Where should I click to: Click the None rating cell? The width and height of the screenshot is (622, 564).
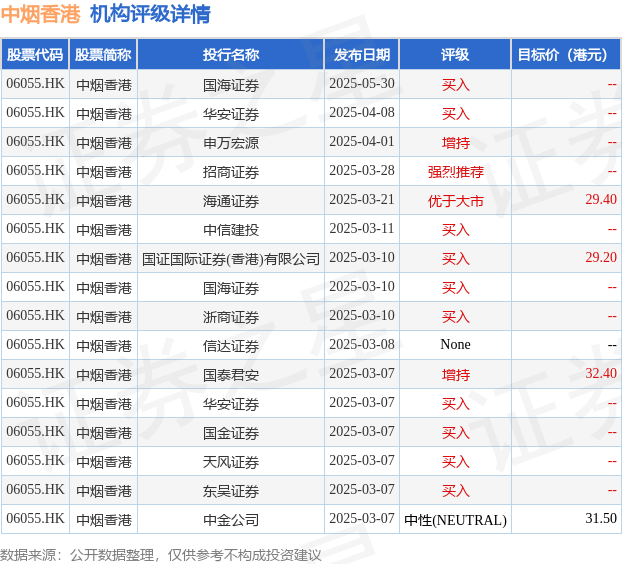(455, 344)
